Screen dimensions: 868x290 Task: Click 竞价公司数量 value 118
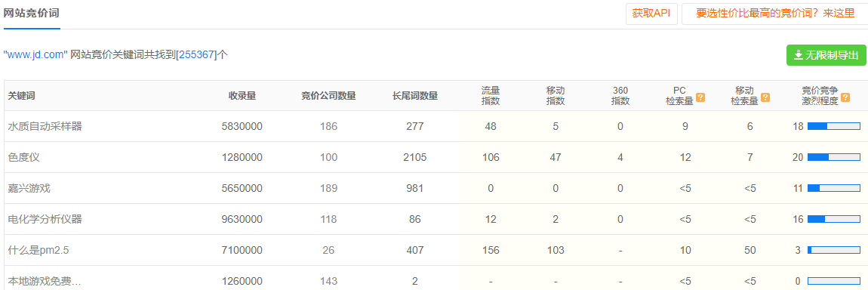coord(328,219)
